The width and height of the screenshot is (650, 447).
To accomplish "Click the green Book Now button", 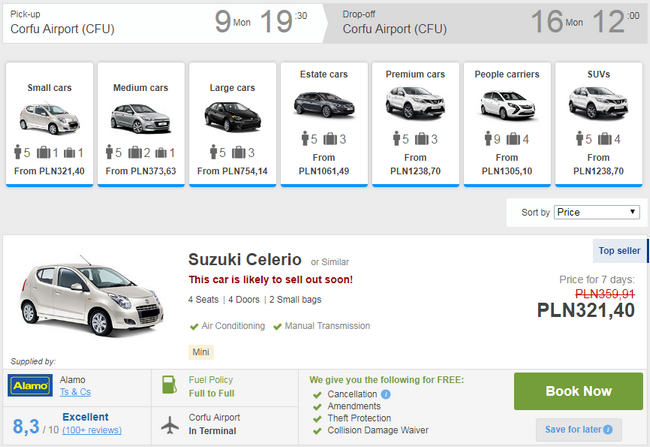I will pos(578,391).
